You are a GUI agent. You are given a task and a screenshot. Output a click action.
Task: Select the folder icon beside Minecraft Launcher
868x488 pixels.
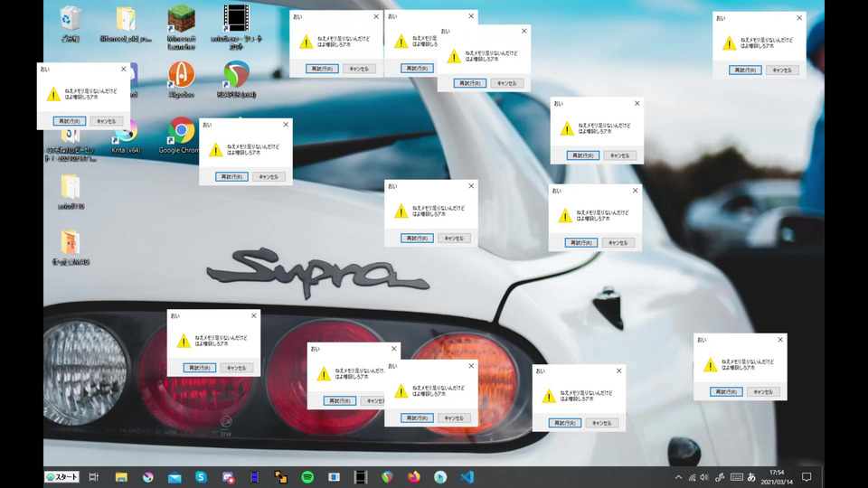pos(126,19)
